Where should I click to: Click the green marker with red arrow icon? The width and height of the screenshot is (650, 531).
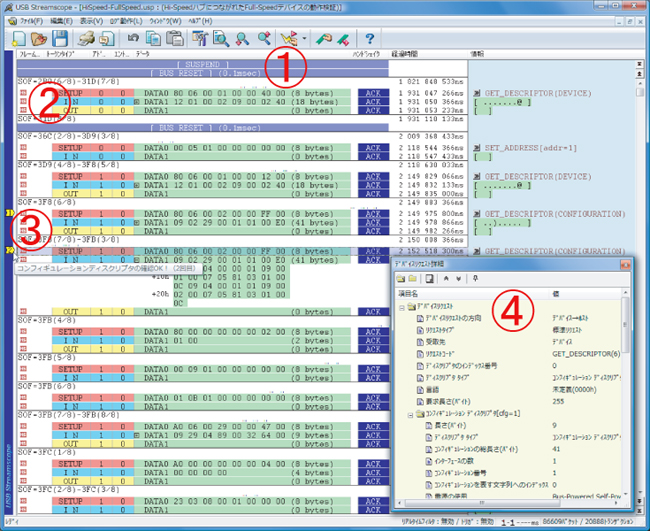pyautogui.click(x=343, y=39)
